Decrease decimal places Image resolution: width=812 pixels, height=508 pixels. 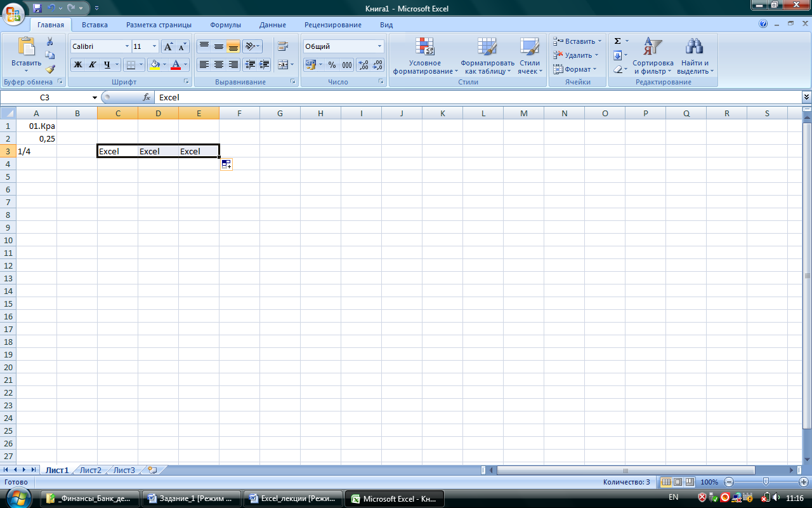pyautogui.click(x=377, y=65)
